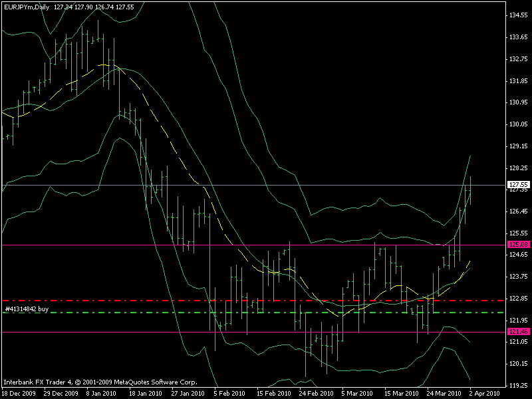Screen dimensions: 532x399
Task: Click the 134.55 price scale label
Action: coord(517,15)
